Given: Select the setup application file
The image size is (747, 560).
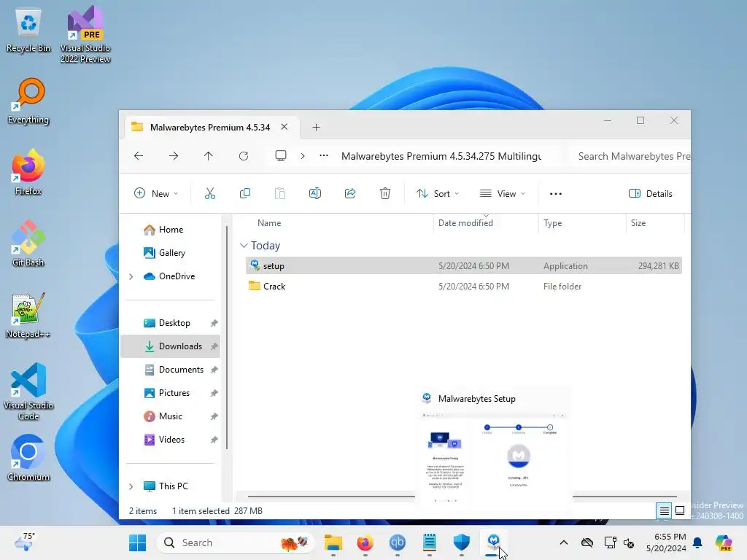Looking at the screenshot, I should (x=463, y=265).
